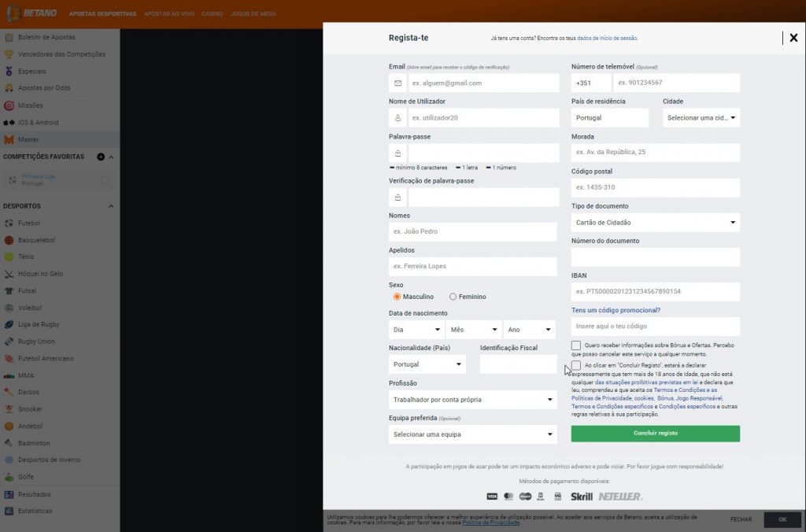This screenshot has height=532, width=806.
Task: Click the Morada address field
Action: click(656, 153)
